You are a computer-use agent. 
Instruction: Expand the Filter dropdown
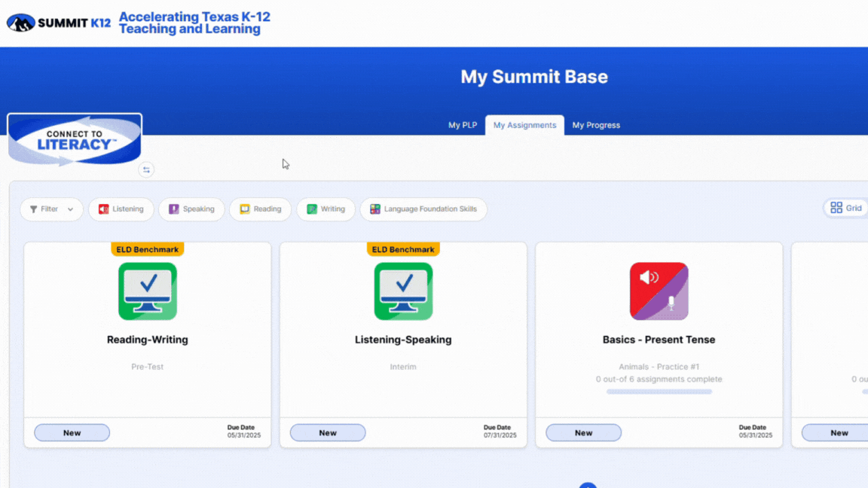(51, 209)
